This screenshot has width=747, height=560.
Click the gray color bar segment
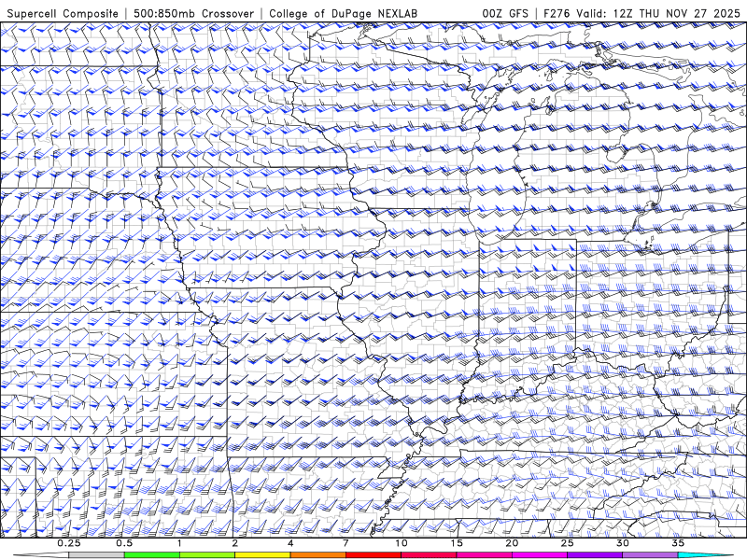pyautogui.click(x=97, y=555)
